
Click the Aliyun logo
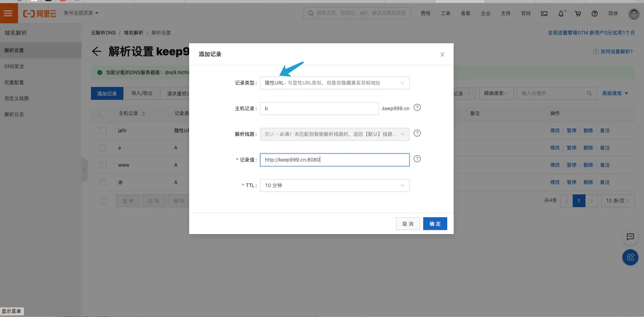pyautogui.click(x=40, y=14)
